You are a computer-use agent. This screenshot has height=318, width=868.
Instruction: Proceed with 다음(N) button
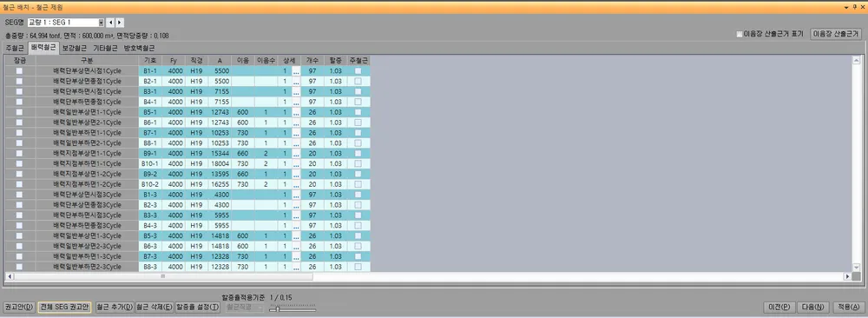813,308
